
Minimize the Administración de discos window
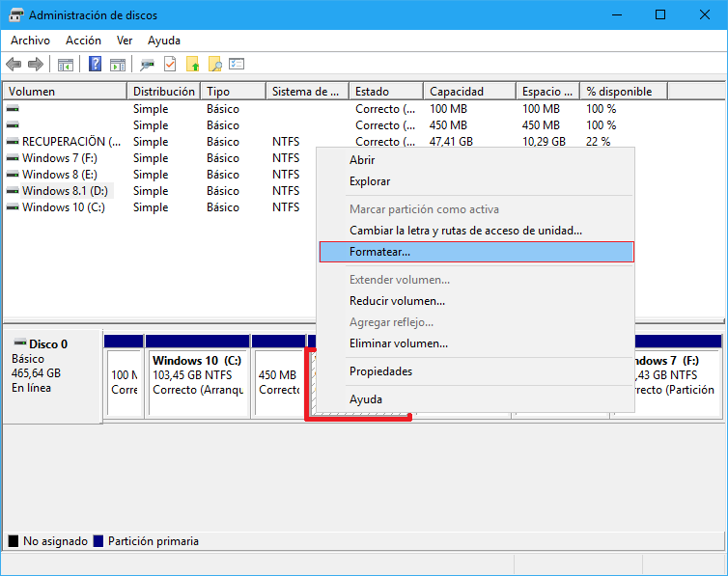coord(617,14)
